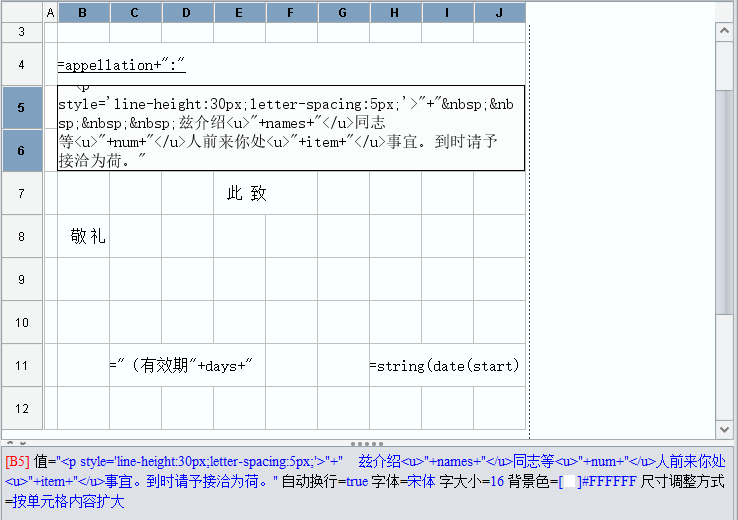Viewport: 738px width, 520px height.
Task: Click the white background color swatch
Action: click(x=570, y=481)
